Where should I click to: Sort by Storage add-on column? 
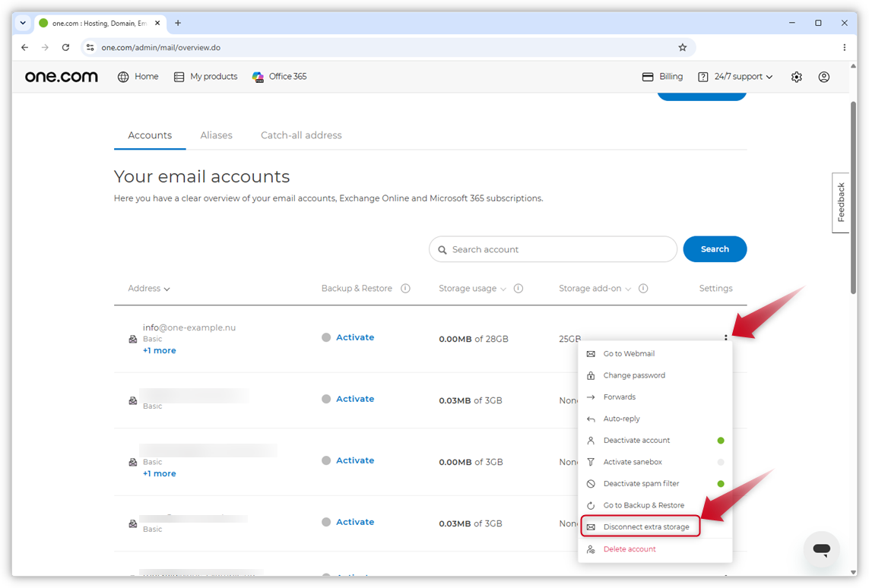(x=595, y=289)
